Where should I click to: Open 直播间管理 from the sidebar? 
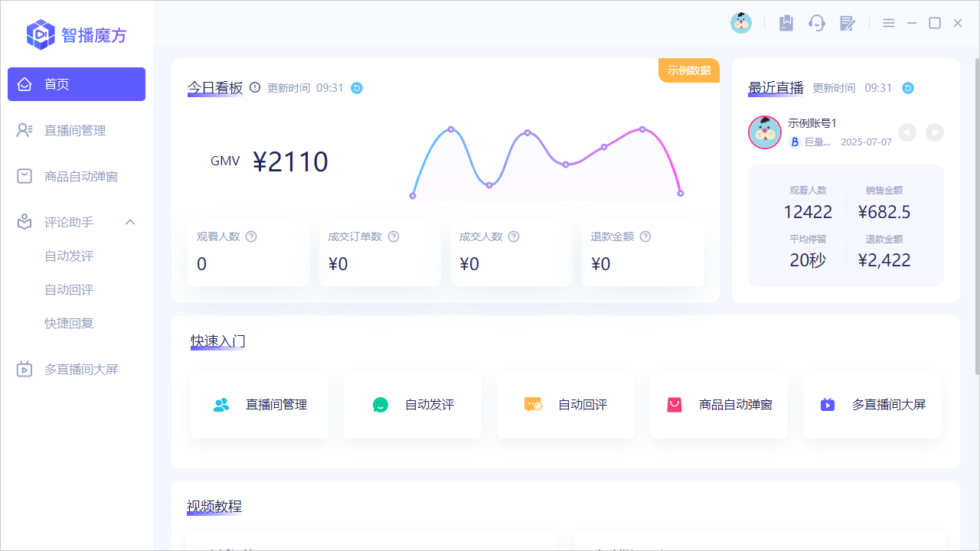click(x=77, y=130)
